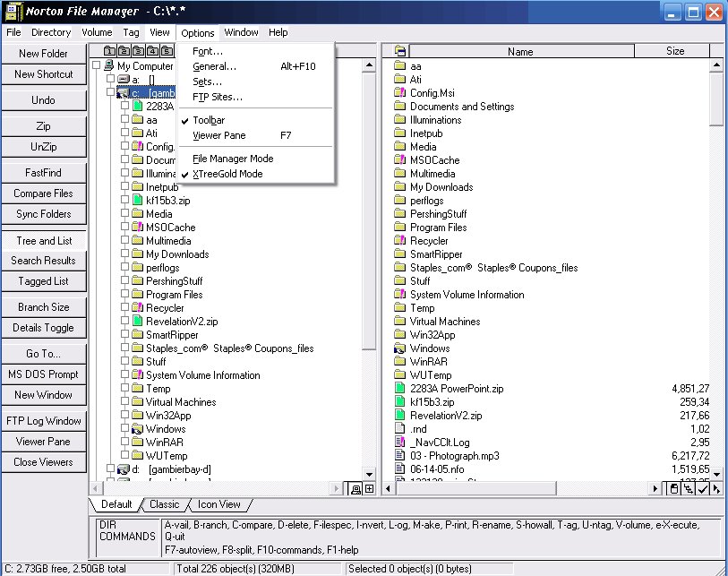The image size is (728, 576).
Task: Open the Directory menu
Action: point(51,32)
